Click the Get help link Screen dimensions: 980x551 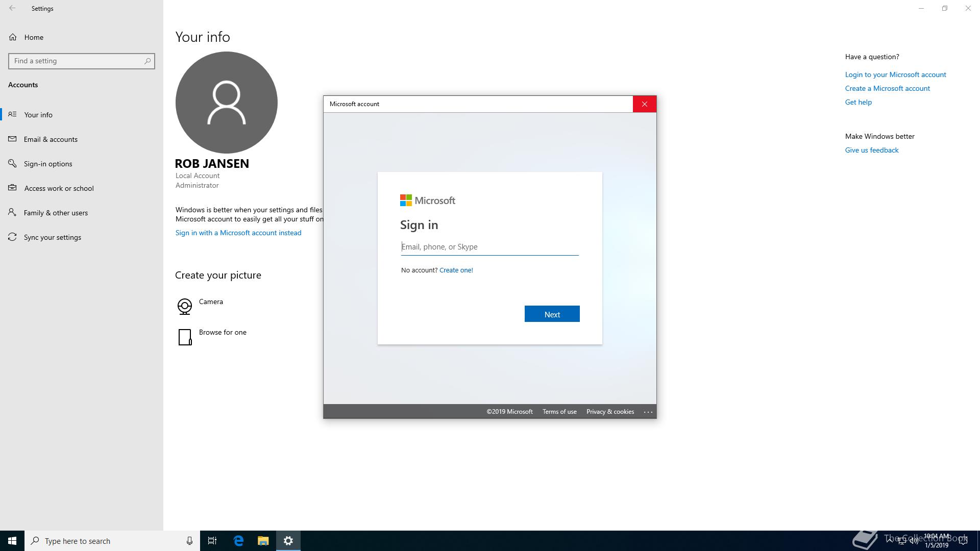click(x=859, y=102)
